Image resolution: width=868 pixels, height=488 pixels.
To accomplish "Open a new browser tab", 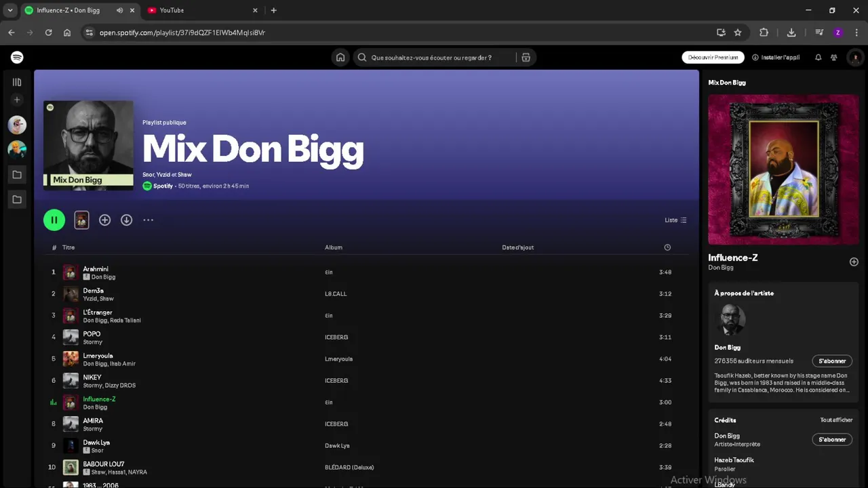I will [273, 10].
